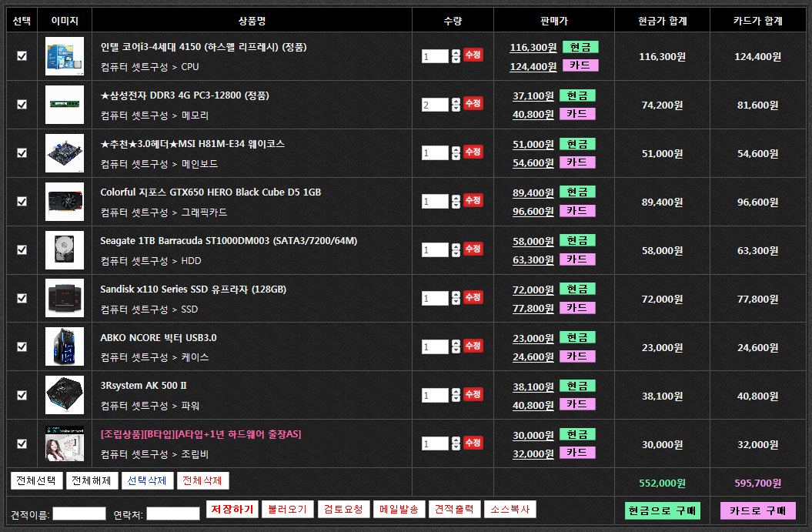The image size is (812, 532).
Task: Click quantity stepper arrows for GTX650 card
Action: (456, 202)
